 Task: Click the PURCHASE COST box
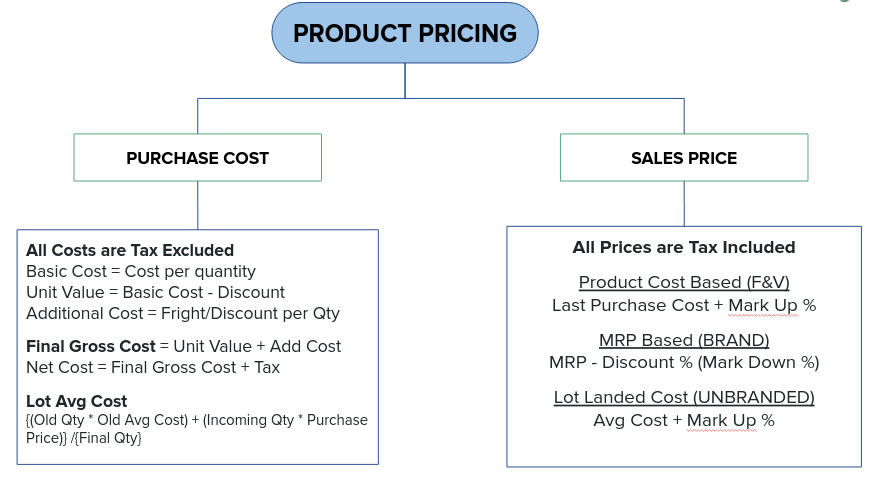198,158
